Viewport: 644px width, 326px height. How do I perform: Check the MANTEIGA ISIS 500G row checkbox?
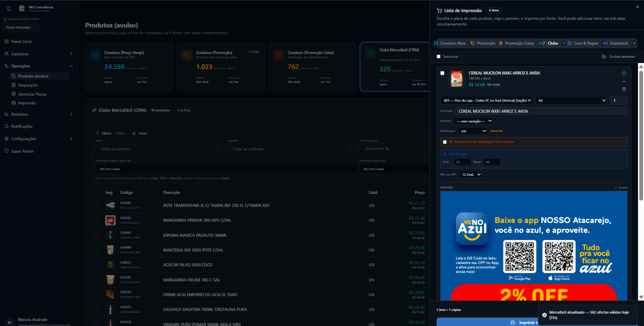pyautogui.click(x=97, y=250)
